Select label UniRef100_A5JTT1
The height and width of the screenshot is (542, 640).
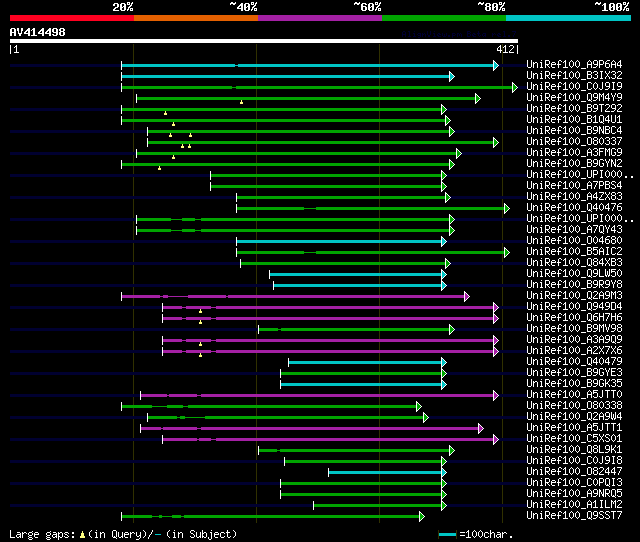coord(574,428)
